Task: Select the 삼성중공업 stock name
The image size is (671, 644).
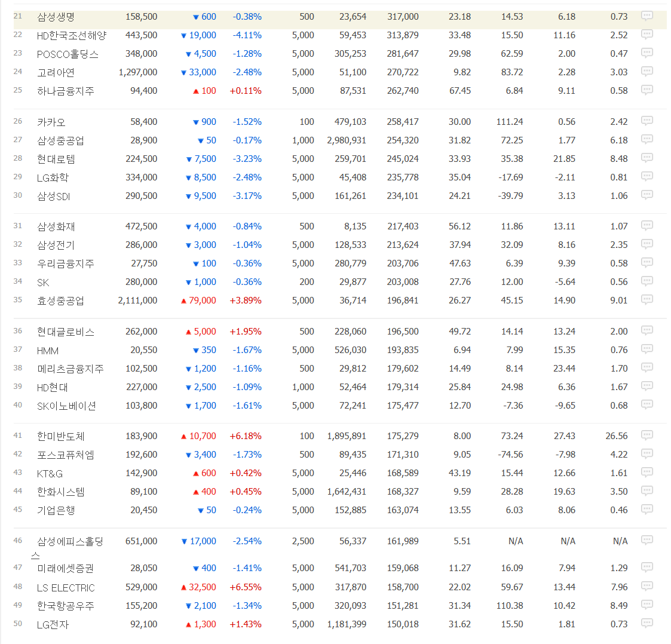Action: click(x=60, y=140)
